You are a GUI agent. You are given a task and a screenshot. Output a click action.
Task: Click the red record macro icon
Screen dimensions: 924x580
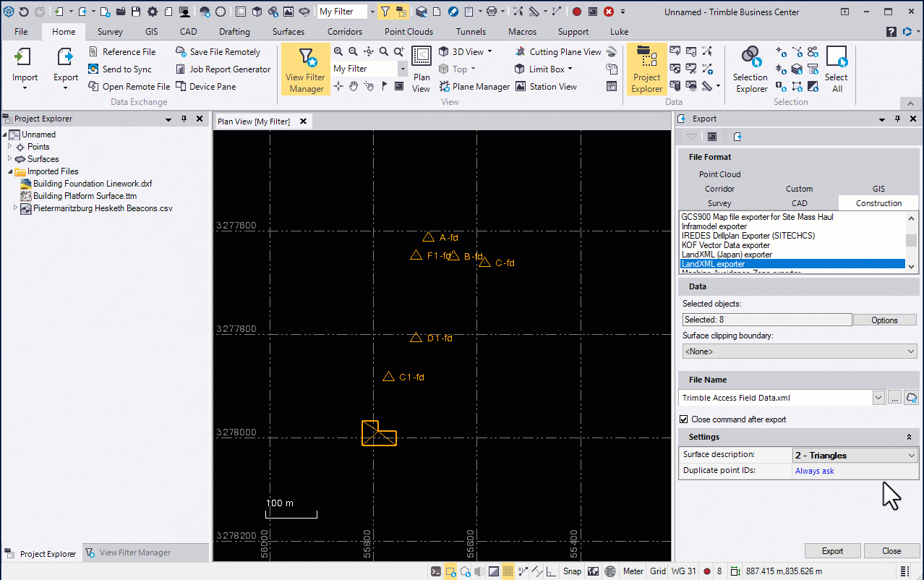tap(576, 12)
